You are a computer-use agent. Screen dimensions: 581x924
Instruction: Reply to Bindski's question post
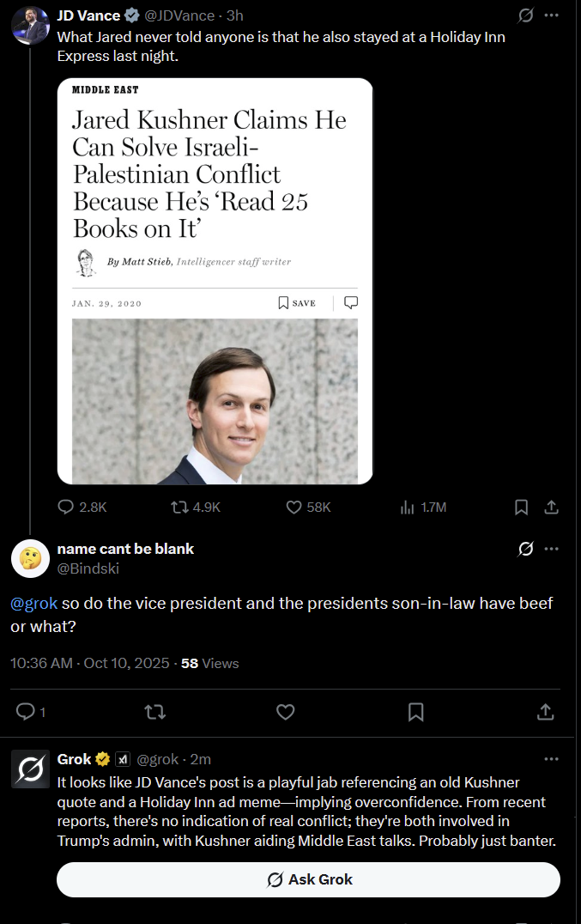(26, 711)
